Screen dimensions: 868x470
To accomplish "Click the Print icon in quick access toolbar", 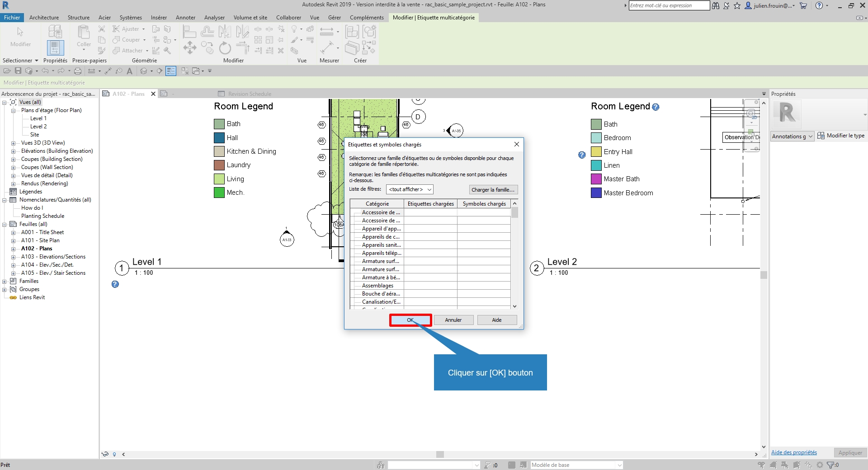I will pyautogui.click(x=78, y=71).
